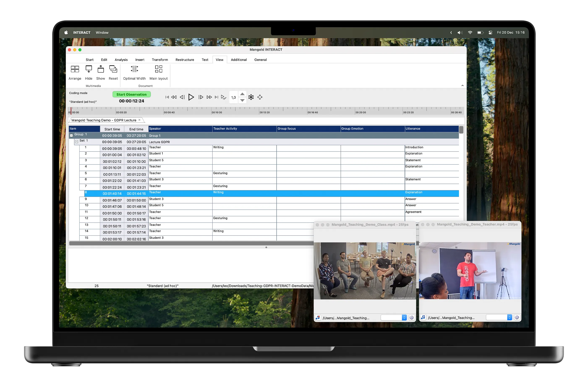
Task: Click the rewind double-arrow button
Action: (x=174, y=97)
